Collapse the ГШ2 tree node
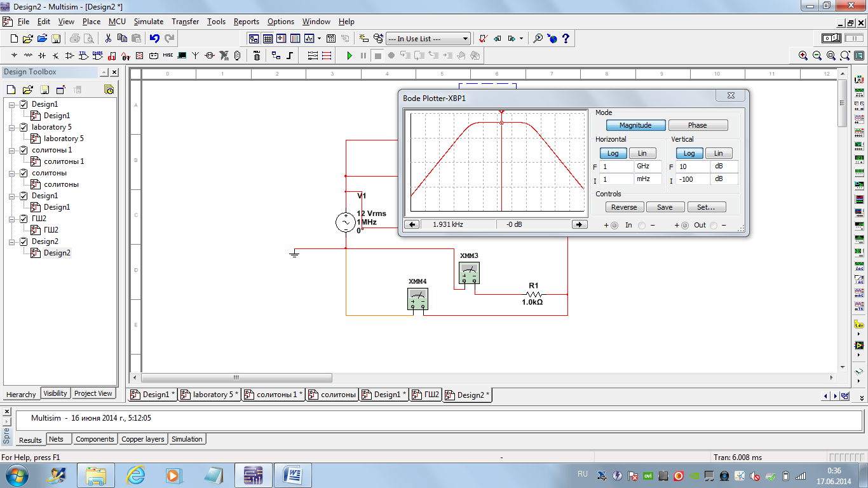Screen dimensions: 868x488 click(13, 219)
